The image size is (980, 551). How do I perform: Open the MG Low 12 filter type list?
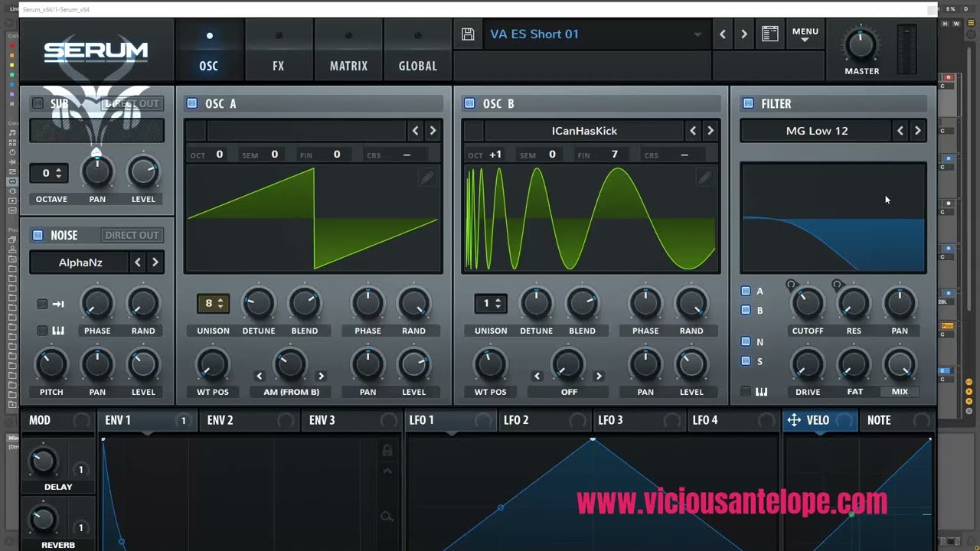click(x=816, y=131)
